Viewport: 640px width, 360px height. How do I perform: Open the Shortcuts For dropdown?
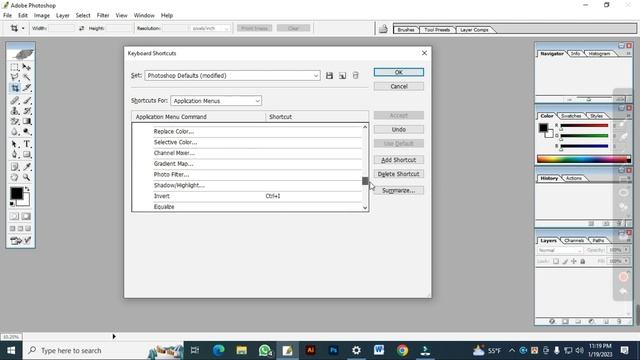(x=216, y=101)
